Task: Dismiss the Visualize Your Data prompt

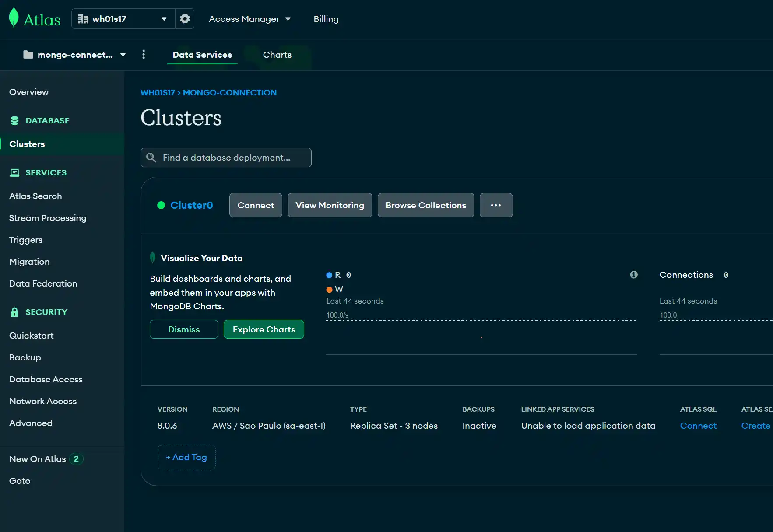Action: click(184, 329)
